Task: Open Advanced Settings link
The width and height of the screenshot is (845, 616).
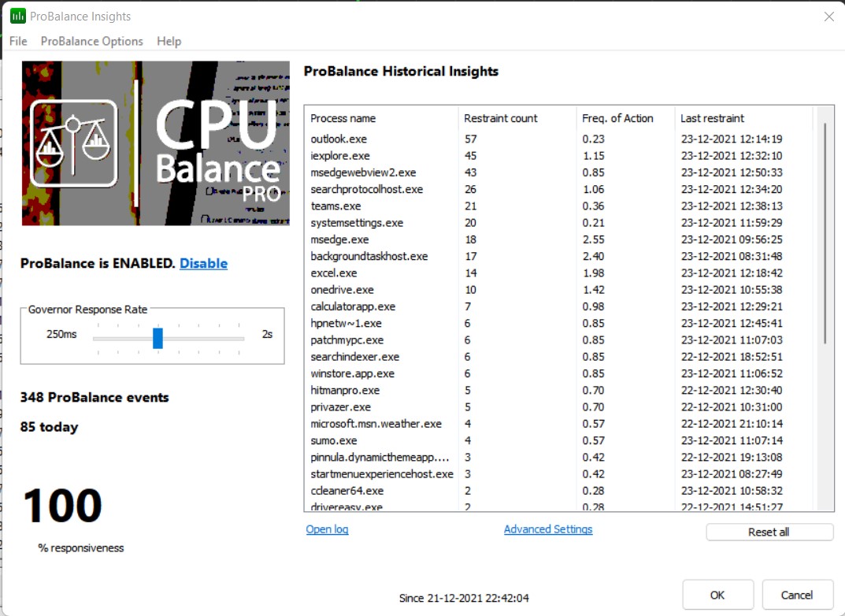Action: [548, 529]
